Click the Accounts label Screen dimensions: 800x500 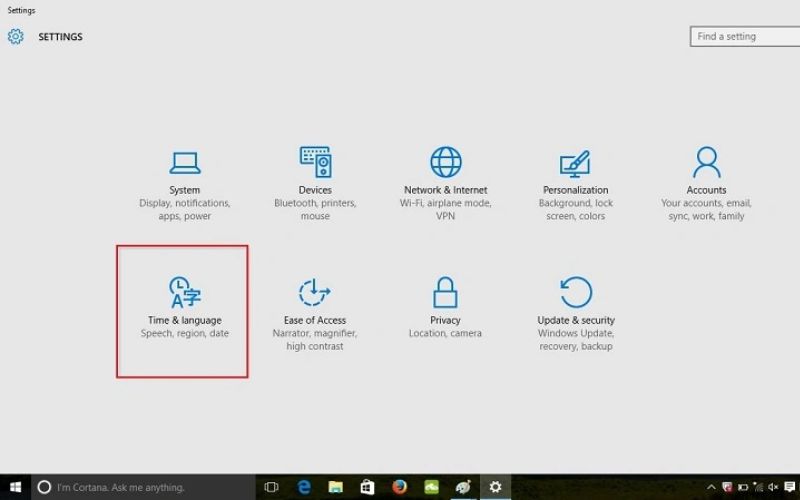coord(706,190)
